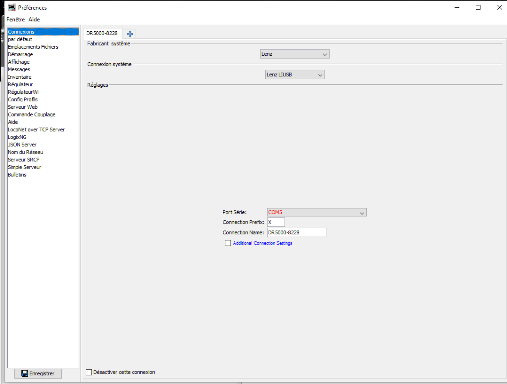The height and width of the screenshot is (384, 507).
Task: Click the floppy disk icon on Enregistrer
Action: (x=24, y=373)
